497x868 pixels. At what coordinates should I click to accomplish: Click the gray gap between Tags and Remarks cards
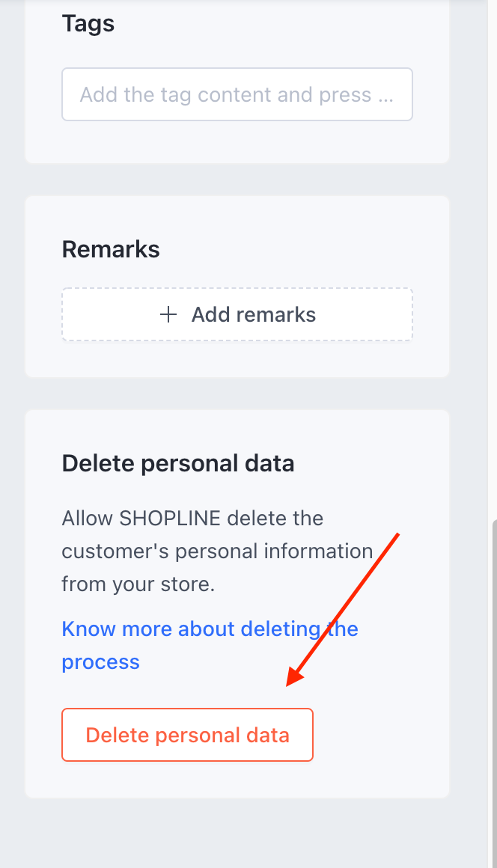pyautogui.click(x=237, y=180)
